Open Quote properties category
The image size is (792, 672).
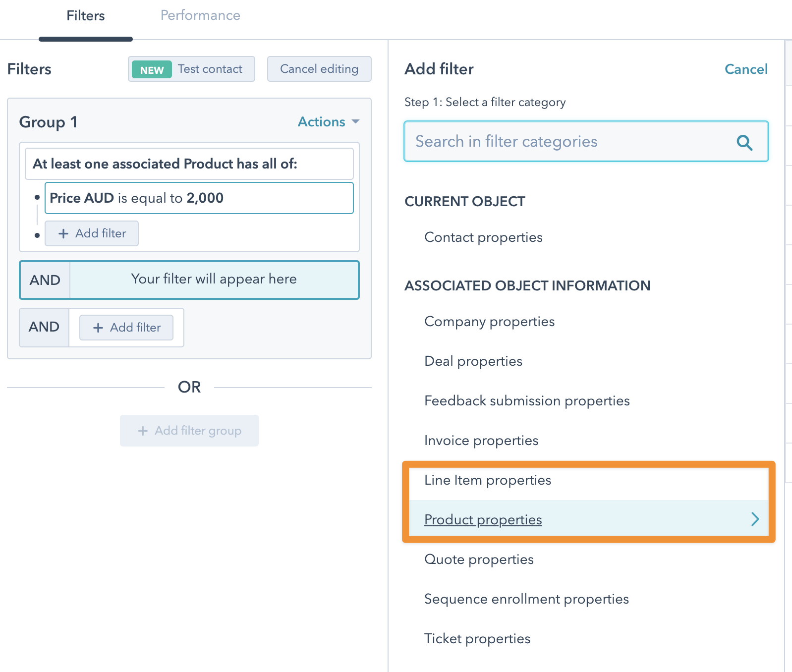[479, 560]
